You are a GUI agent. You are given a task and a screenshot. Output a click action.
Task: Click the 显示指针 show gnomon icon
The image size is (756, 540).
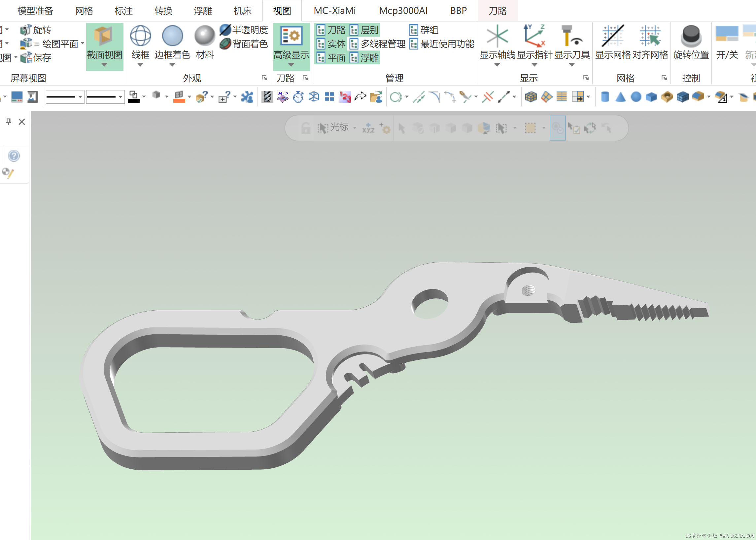coord(534,36)
